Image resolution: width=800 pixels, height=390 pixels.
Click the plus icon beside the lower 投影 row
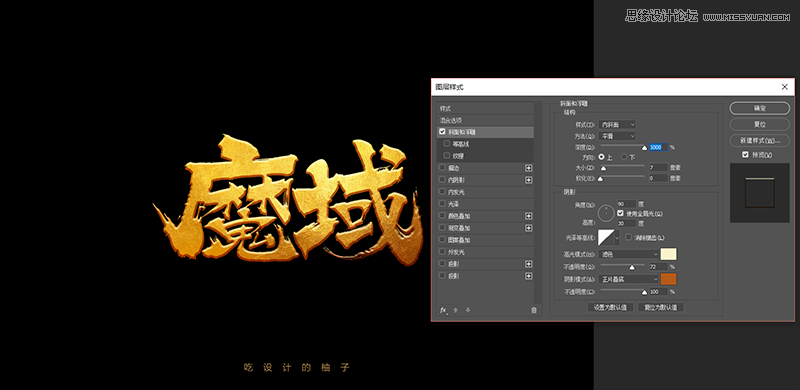[529, 276]
